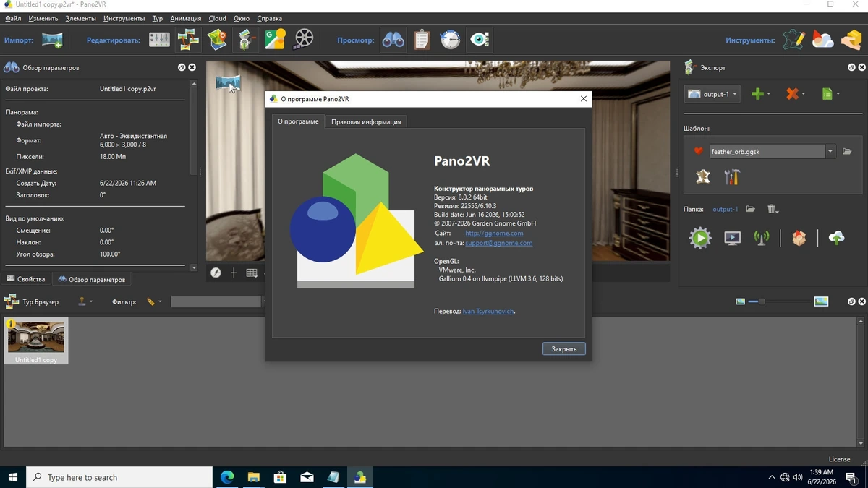Toggle the crosshair icon below the viewer
Screen dimensions: 868x488
pos(234,273)
